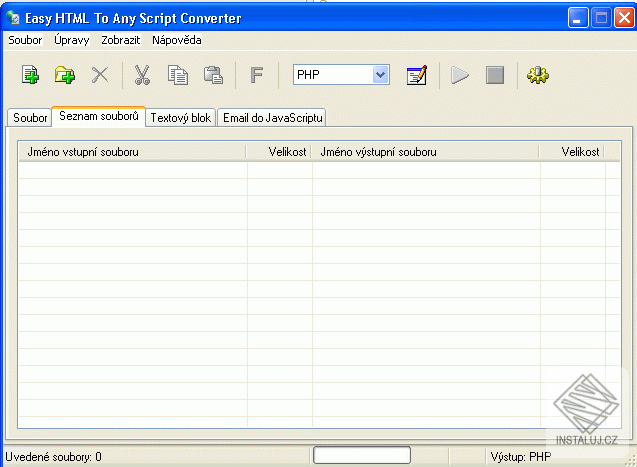Click the script edit pencil icon
Screen dimensions: 637x467
(x=417, y=75)
